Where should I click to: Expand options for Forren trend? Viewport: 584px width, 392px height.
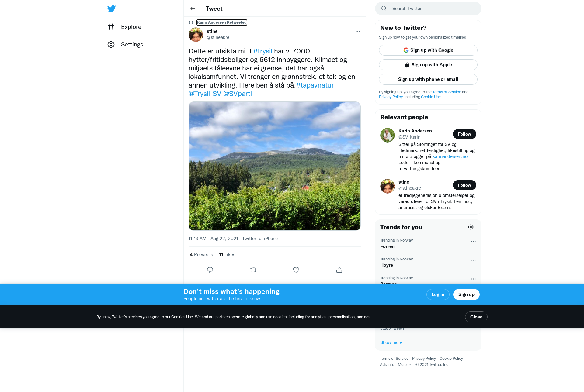pyautogui.click(x=473, y=241)
